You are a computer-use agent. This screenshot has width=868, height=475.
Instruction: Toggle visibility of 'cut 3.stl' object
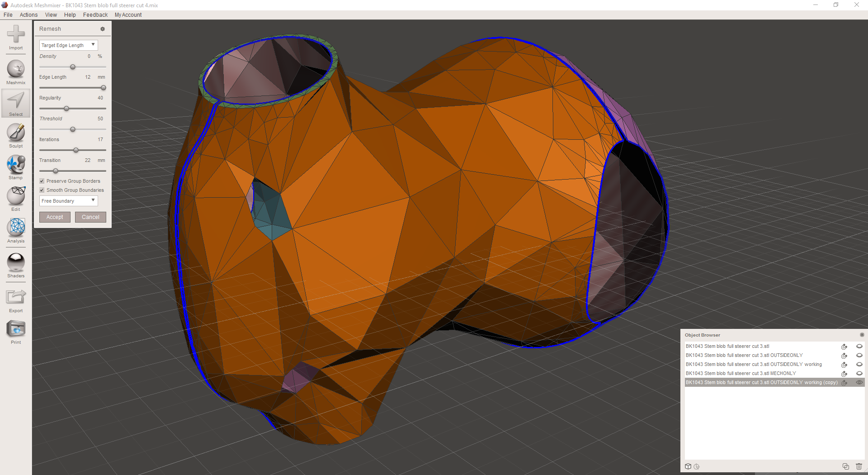click(859, 346)
